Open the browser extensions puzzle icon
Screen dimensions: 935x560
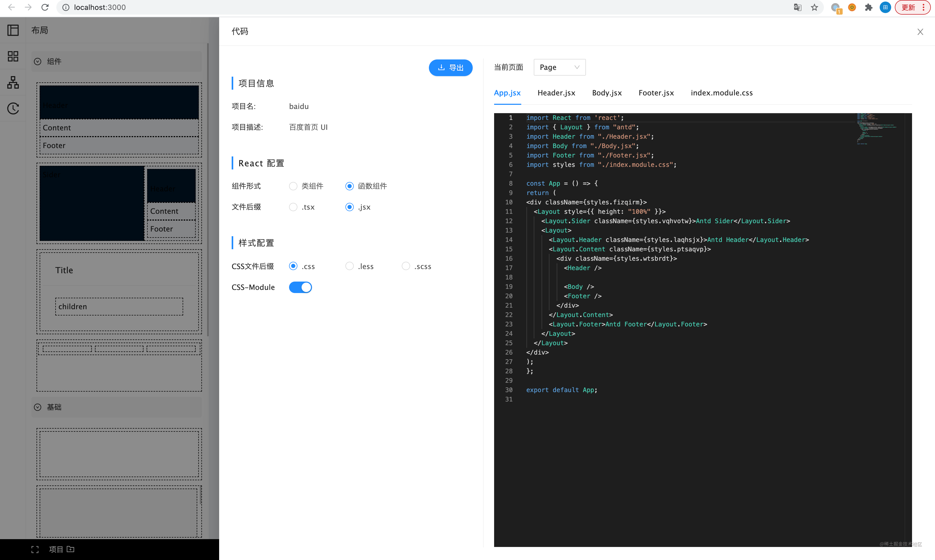pos(868,8)
